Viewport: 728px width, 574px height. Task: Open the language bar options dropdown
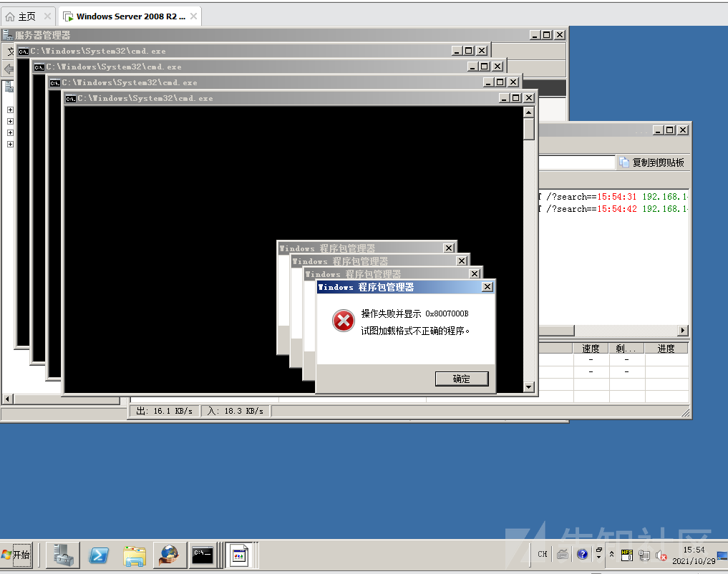coord(599,558)
